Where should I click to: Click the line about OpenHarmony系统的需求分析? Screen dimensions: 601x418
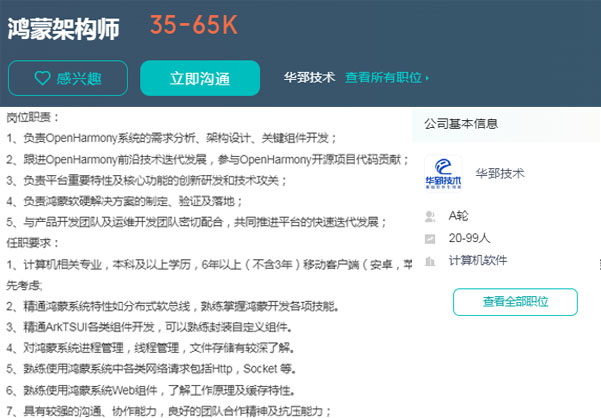171,138
